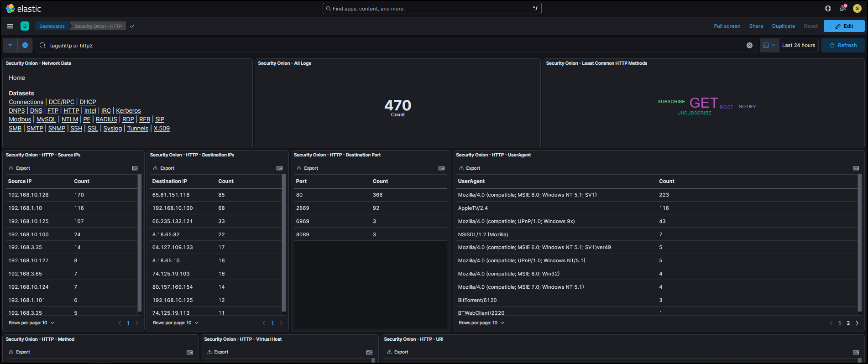
Task: Expand dashboard title chevron dropdown
Action: coord(132,26)
